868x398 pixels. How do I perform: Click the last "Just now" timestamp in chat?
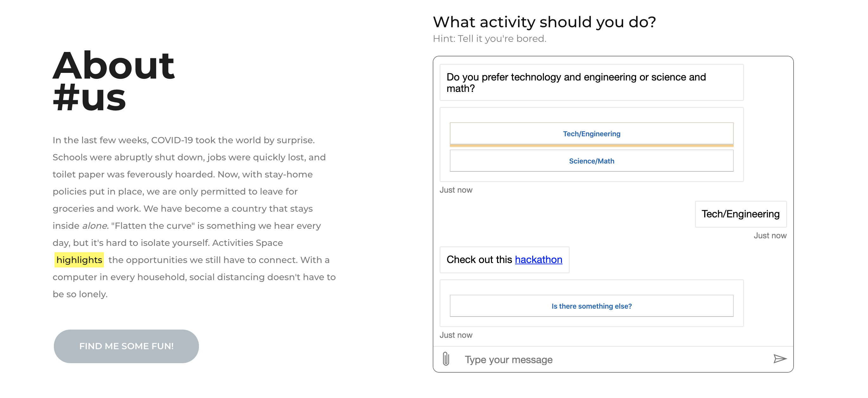tap(456, 335)
